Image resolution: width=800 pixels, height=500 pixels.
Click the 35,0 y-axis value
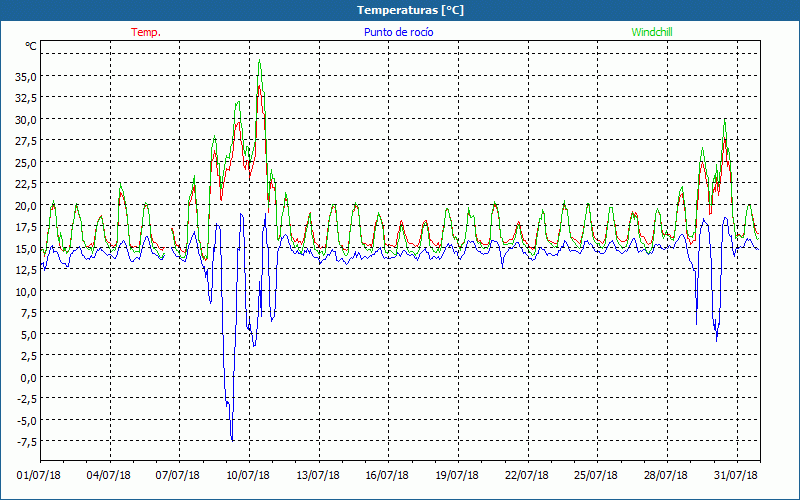[26, 77]
